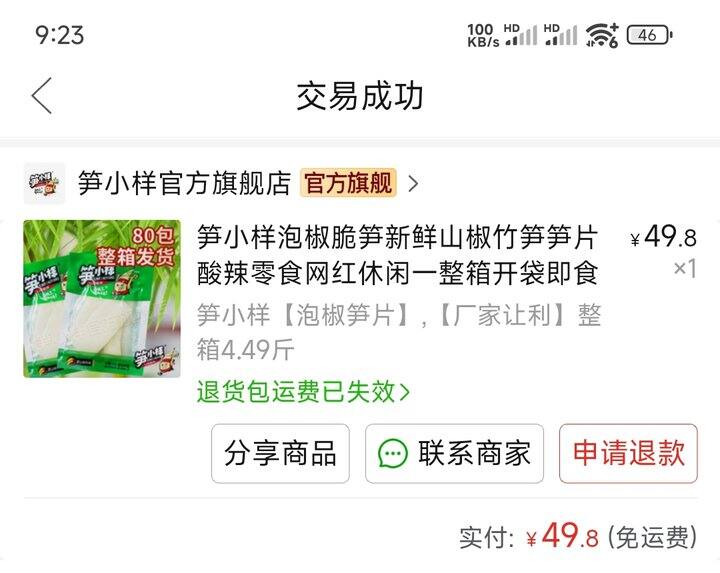Tap the 官方旗舰 badge

(x=348, y=183)
